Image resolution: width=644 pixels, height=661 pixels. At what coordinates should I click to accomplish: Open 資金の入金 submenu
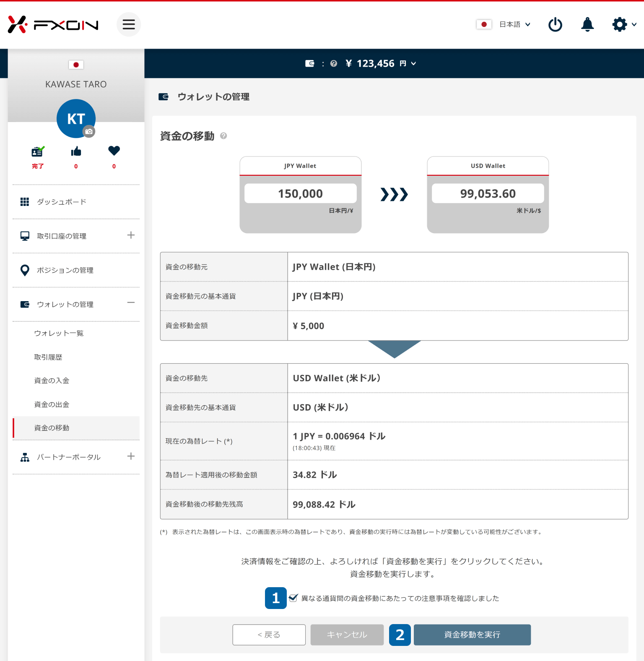tap(52, 381)
